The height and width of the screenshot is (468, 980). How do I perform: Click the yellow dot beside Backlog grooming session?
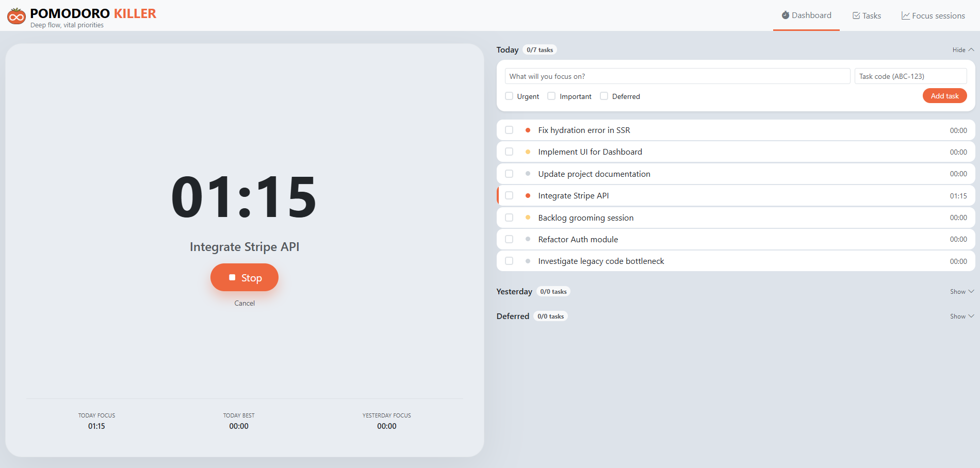(x=528, y=218)
